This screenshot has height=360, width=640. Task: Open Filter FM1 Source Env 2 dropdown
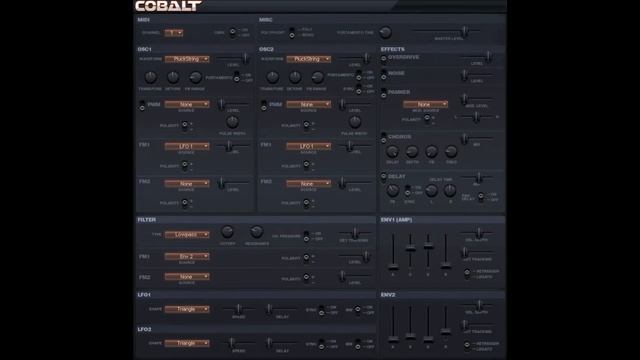[x=187, y=256]
